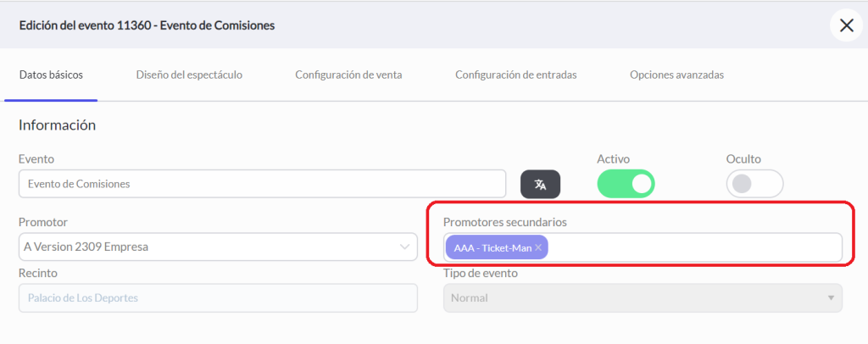Toggle the Activo switch off
Viewport: 868px width, 344px height.
pyautogui.click(x=626, y=184)
